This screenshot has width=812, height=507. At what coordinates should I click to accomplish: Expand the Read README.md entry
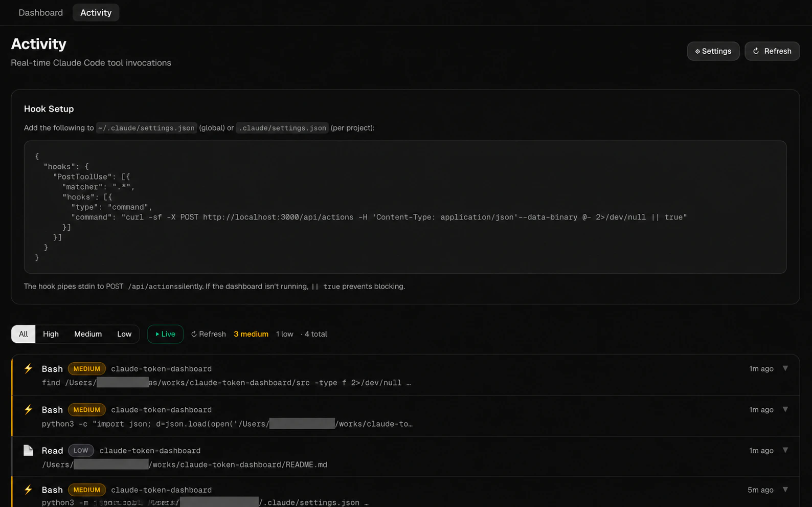[785, 450]
